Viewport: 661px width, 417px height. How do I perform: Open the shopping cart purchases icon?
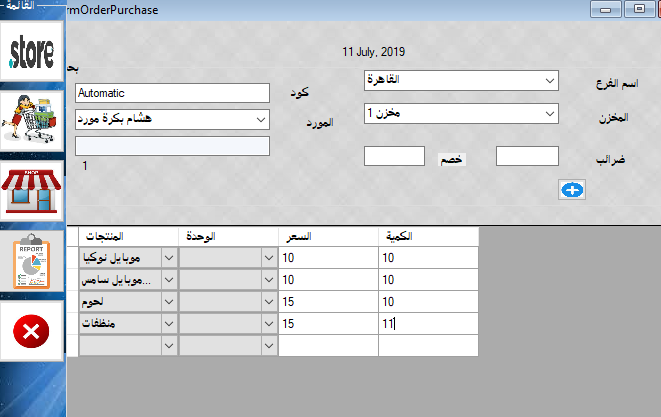click(32, 121)
